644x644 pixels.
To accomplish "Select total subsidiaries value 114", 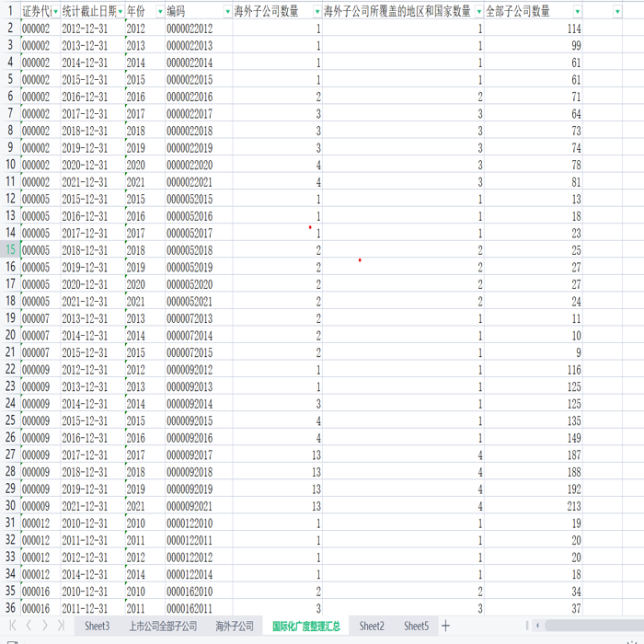I will 534,29.
